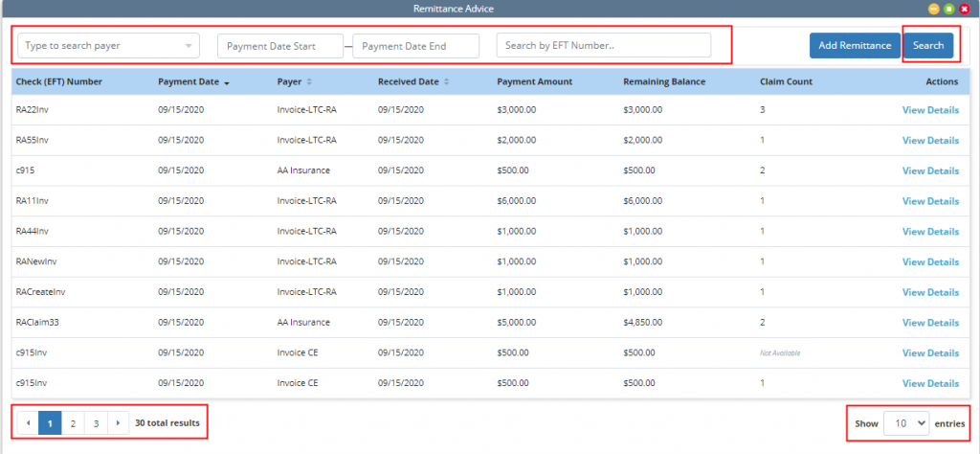Go to previous page arrow in pagination
Screen dimensions: 980x454
click(28, 422)
